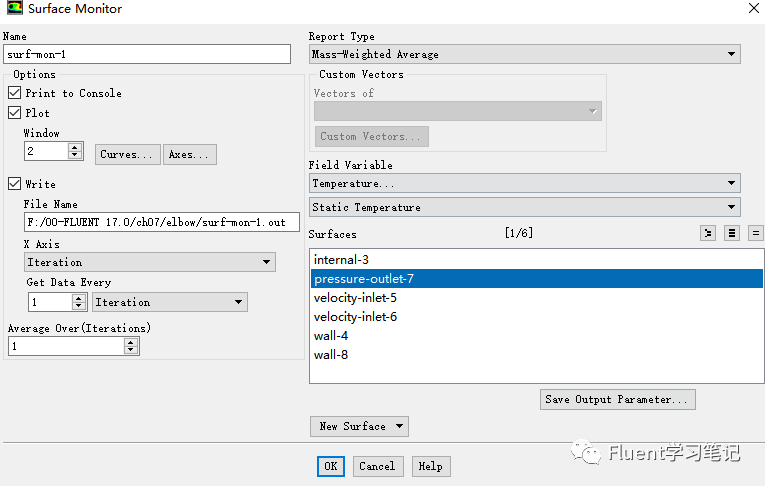
Task: Click the surface list filter icon
Action: pos(707,233)
